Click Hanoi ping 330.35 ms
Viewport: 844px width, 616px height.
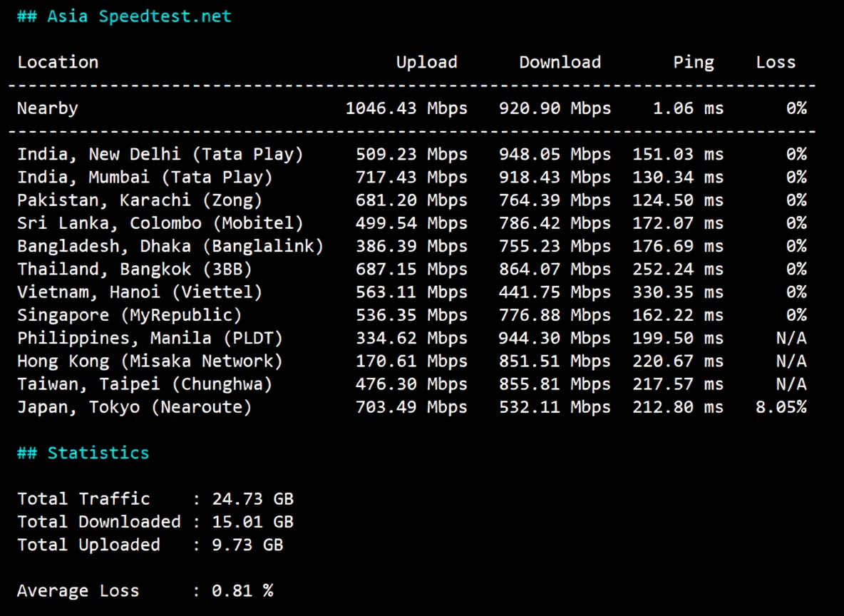pos(678,292)
